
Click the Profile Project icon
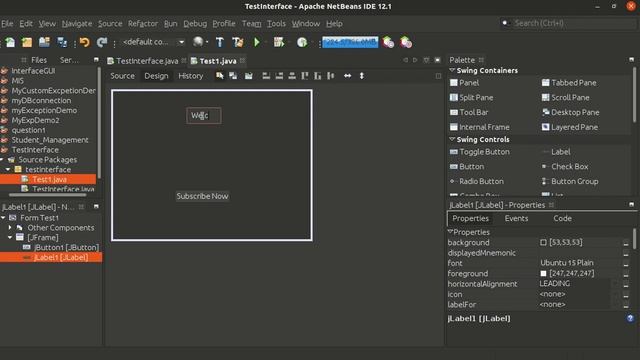(x=302, y=42)
